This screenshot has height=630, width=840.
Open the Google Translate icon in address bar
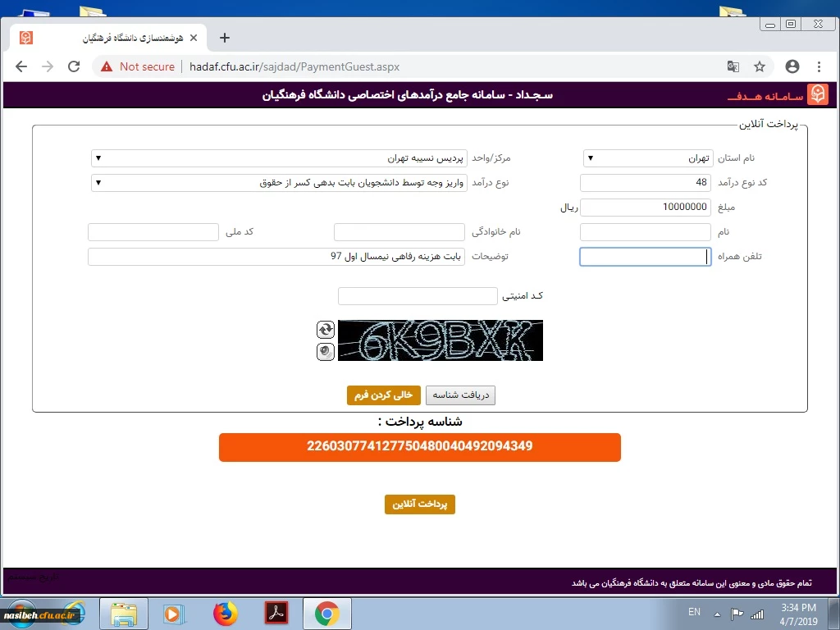tap(733, 66)
